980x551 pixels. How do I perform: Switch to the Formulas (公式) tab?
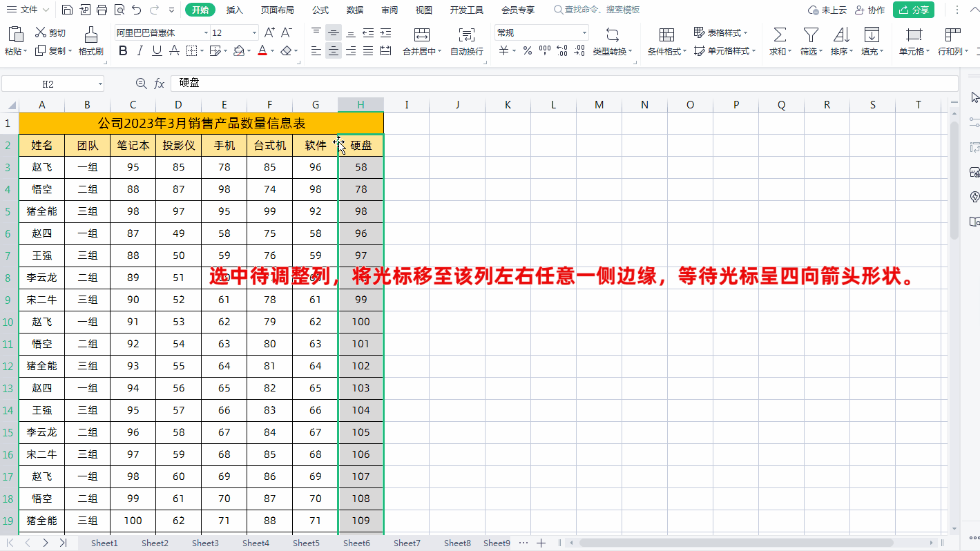tap(320, 10)
